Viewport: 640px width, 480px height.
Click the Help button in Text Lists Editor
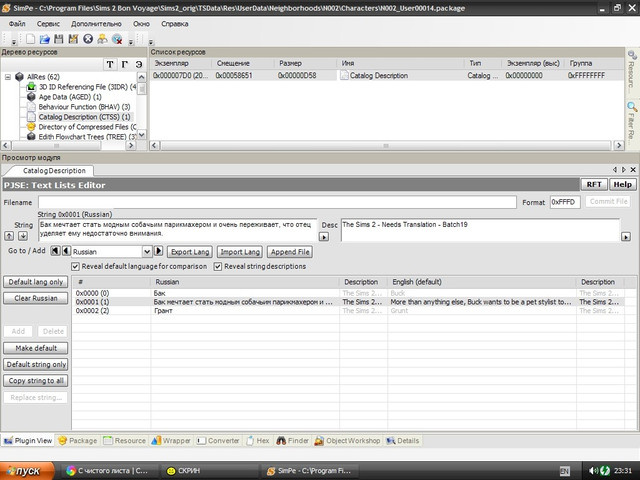point(622,184)
